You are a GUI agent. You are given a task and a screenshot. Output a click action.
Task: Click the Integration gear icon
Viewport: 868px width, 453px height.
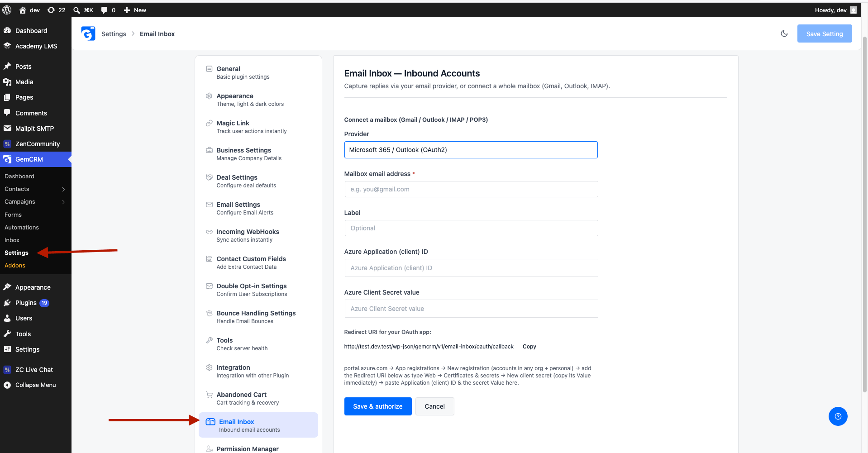pos(209,367)
